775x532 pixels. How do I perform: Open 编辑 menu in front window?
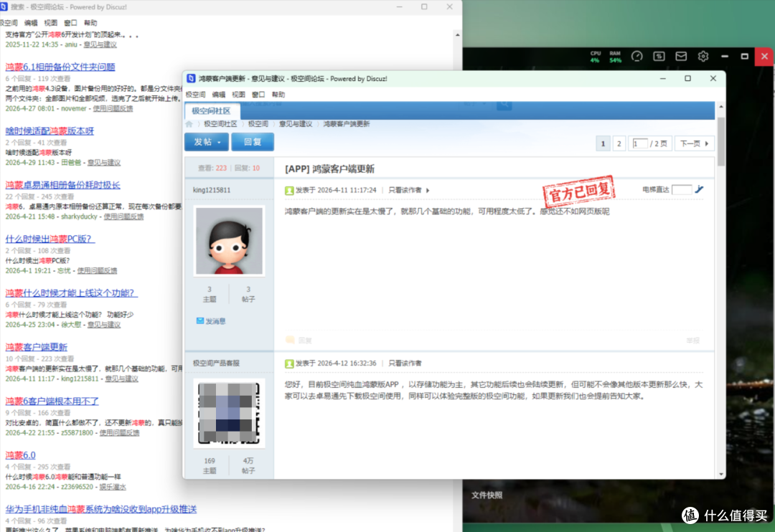pyautogui.click(x=219, y=95)
